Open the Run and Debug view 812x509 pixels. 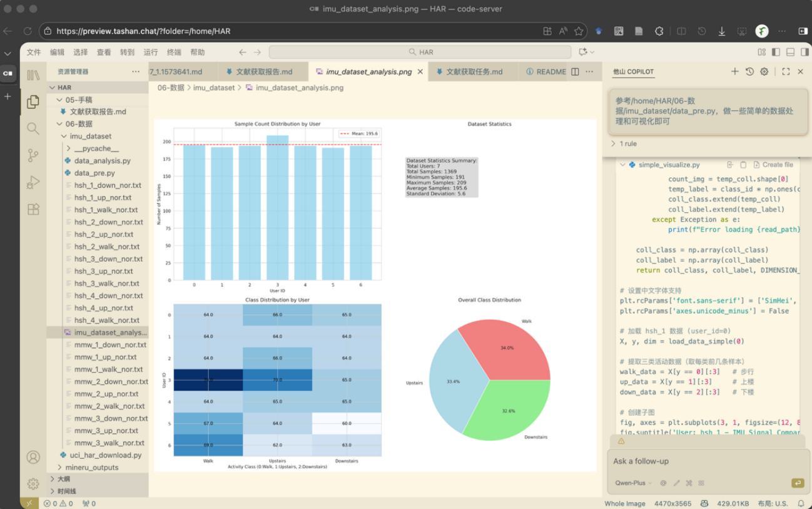point(33,183)
